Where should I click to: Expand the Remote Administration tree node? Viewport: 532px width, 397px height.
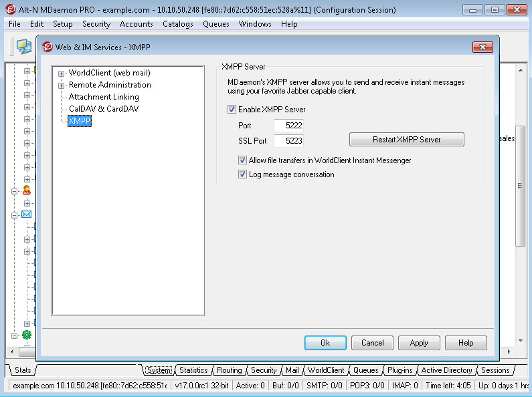click(62, 86)
